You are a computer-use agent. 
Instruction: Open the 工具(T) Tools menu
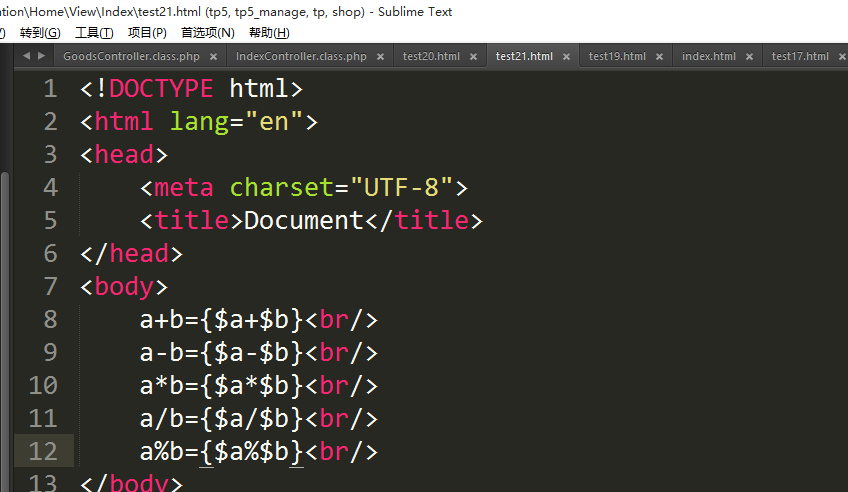(x=94, y=33)
